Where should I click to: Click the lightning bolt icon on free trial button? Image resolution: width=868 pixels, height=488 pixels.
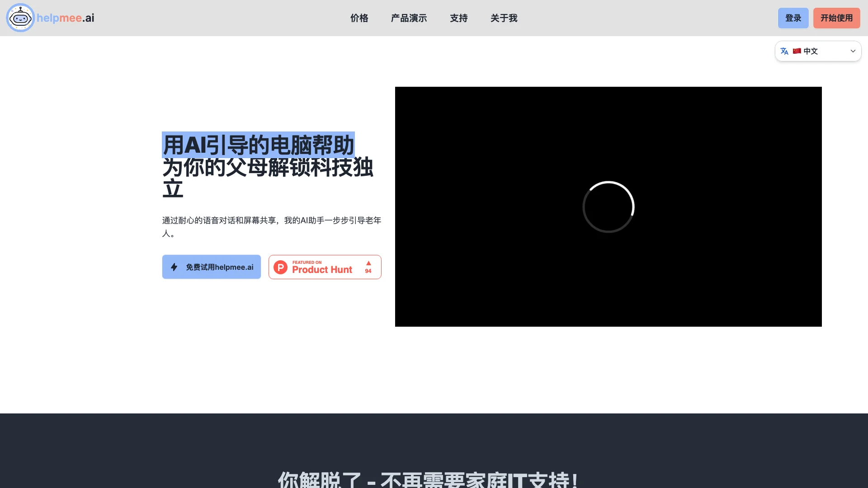(x=175, y=267)
